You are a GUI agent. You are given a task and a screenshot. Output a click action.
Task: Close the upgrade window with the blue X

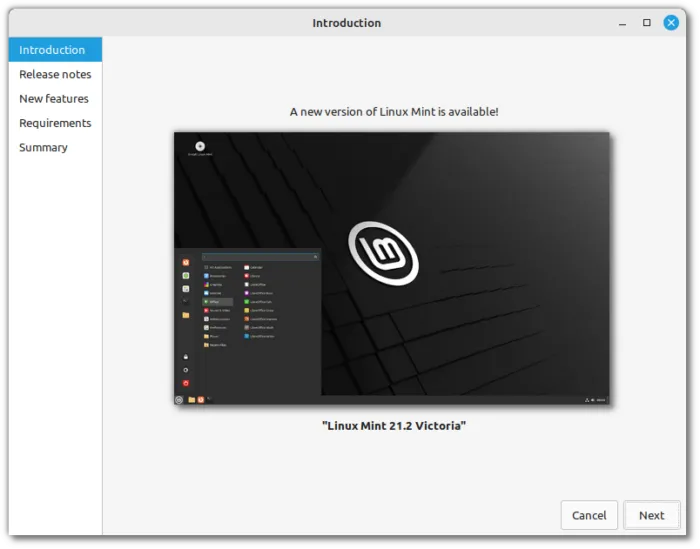[671, 22]
